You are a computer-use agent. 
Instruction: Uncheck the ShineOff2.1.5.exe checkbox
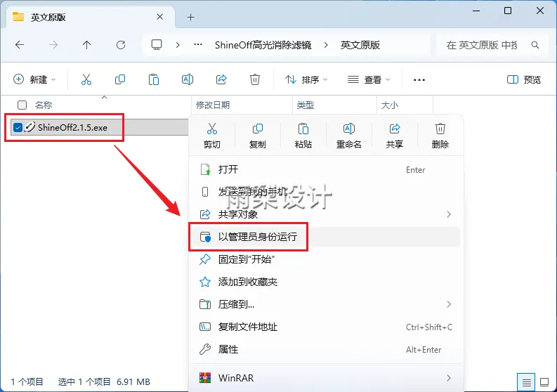point(18,127)
